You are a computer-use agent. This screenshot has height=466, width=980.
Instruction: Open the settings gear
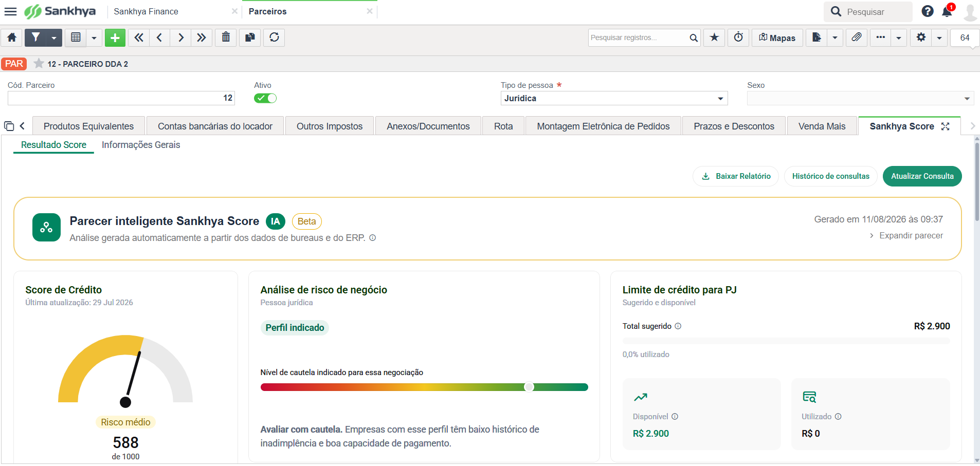(x=921, y=38)
